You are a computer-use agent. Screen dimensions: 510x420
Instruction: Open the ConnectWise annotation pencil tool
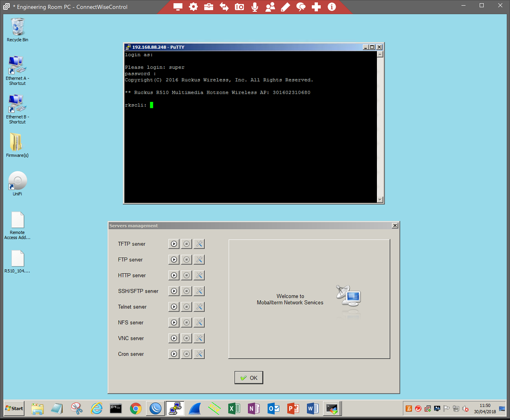[286, 7]
